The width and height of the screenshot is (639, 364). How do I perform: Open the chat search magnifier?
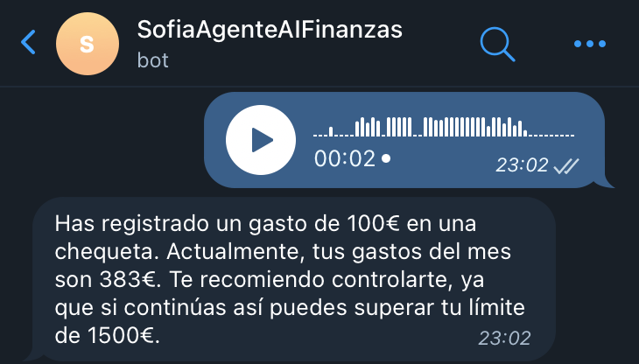tap(497, 45)
